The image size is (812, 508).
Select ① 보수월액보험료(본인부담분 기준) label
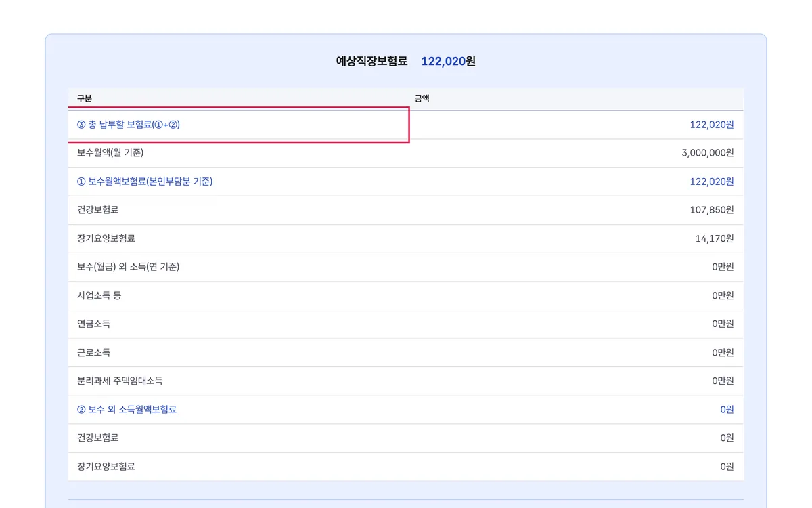[x=145, y=182]
